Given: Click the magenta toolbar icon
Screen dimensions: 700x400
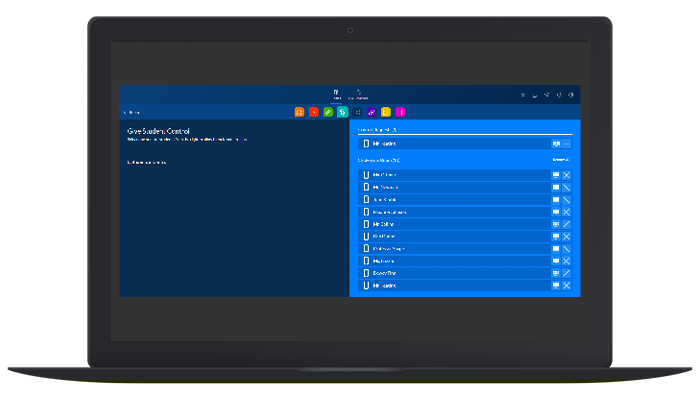Looking at the screenshot, I should [400, 112].
